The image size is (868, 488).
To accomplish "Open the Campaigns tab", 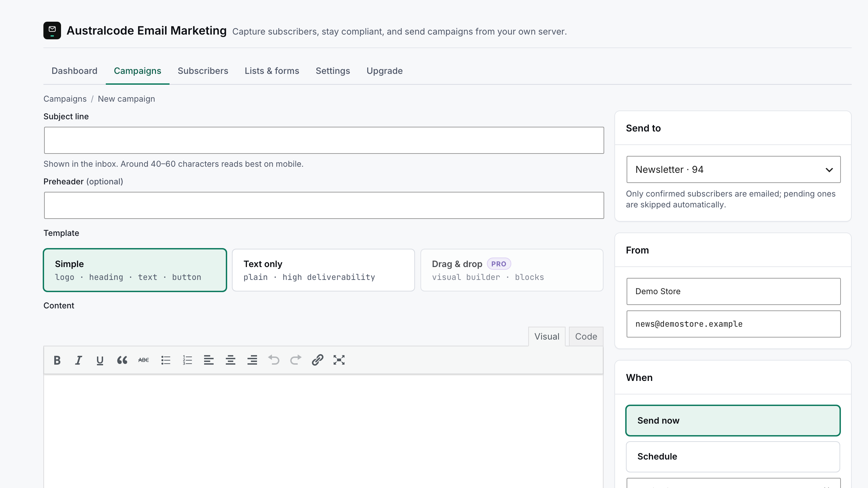I will click(138, 71).
